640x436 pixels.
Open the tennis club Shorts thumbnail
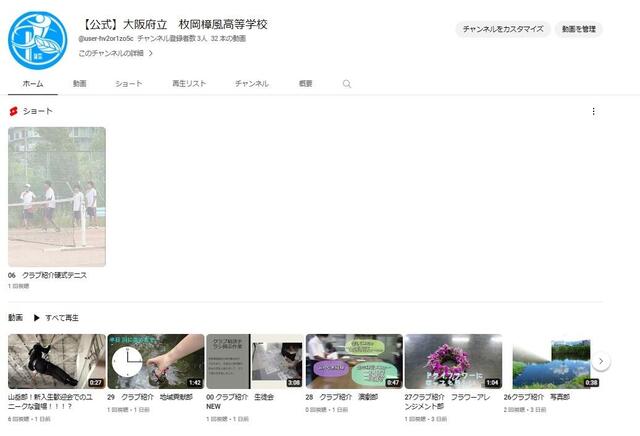point(57,197)
